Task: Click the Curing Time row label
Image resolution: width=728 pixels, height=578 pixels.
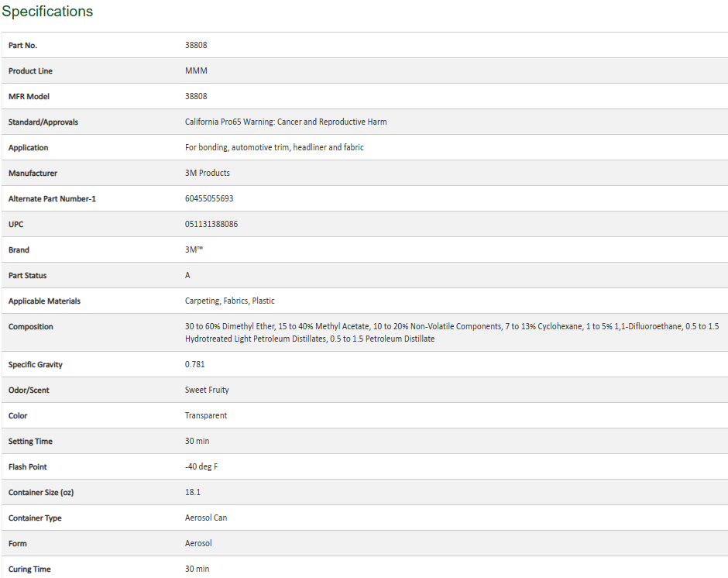Action: click(x=29, y=569)
